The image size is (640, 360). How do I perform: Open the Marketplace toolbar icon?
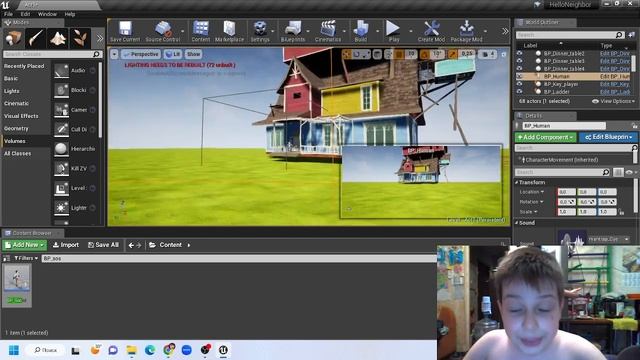click(229, 31)
